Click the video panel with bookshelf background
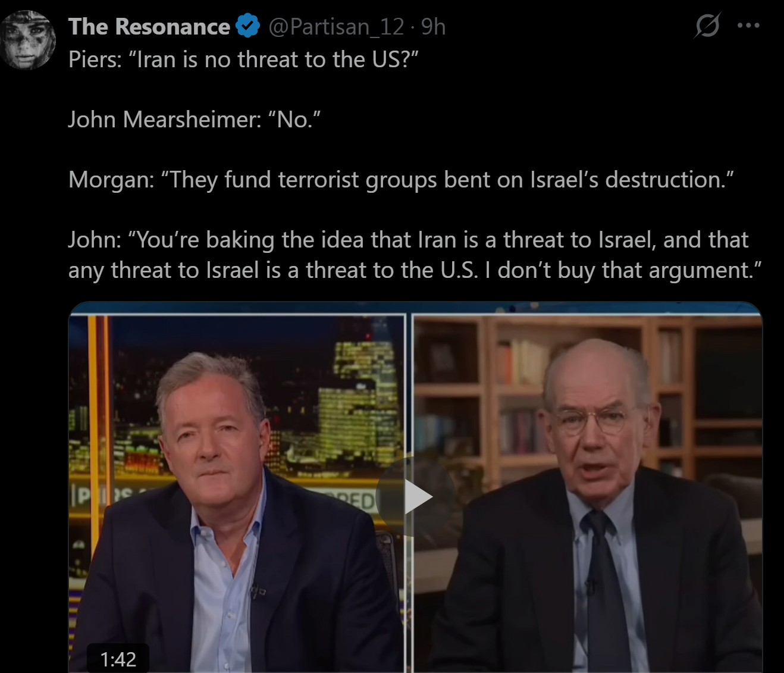 (x=588, y=493)
